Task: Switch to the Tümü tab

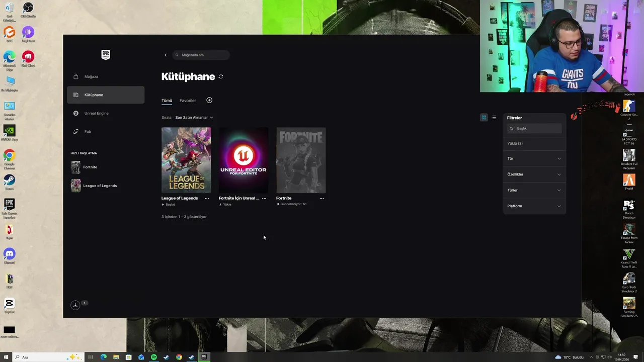Action: pos(167,101)
